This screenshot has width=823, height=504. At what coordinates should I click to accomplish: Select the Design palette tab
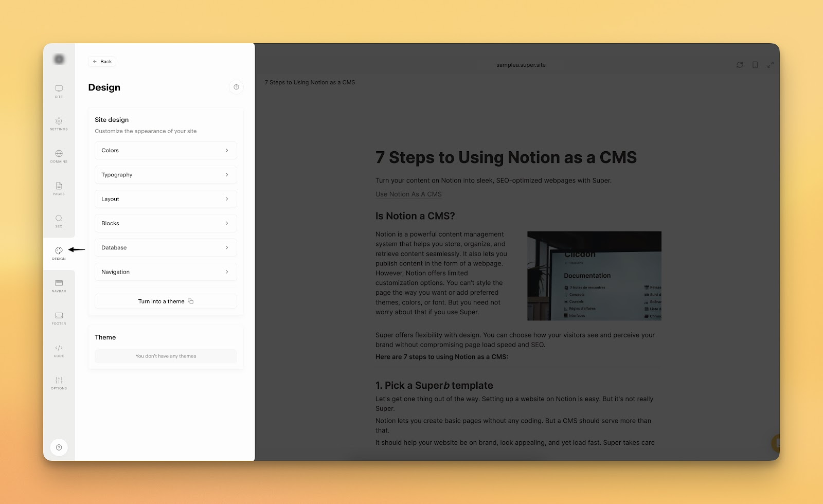pos(59,253)
